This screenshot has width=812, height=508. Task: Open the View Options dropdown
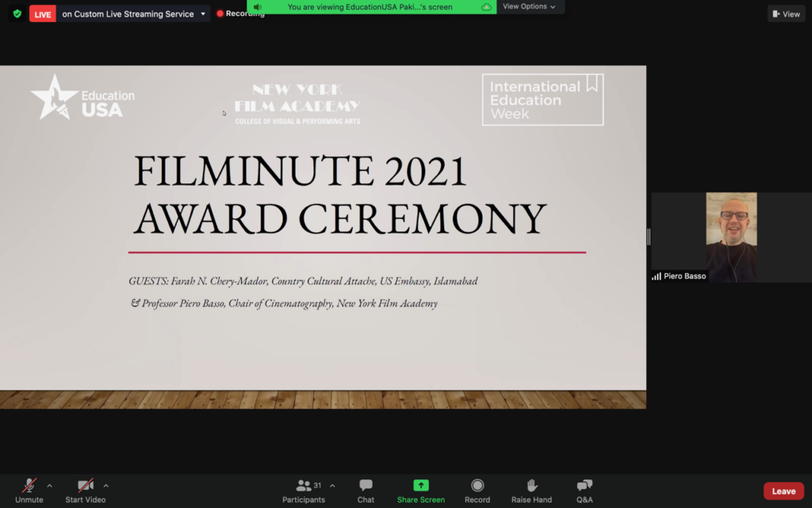point(529,6)
